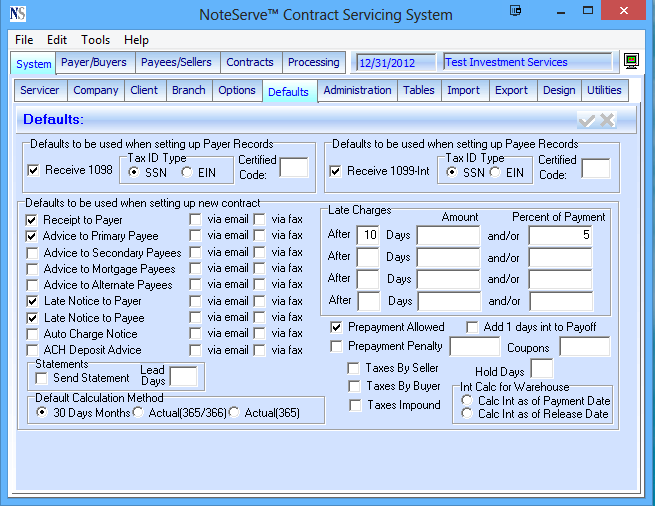655x506 pixels.
Task: Open the Administration tab
Action: [357, 90]
